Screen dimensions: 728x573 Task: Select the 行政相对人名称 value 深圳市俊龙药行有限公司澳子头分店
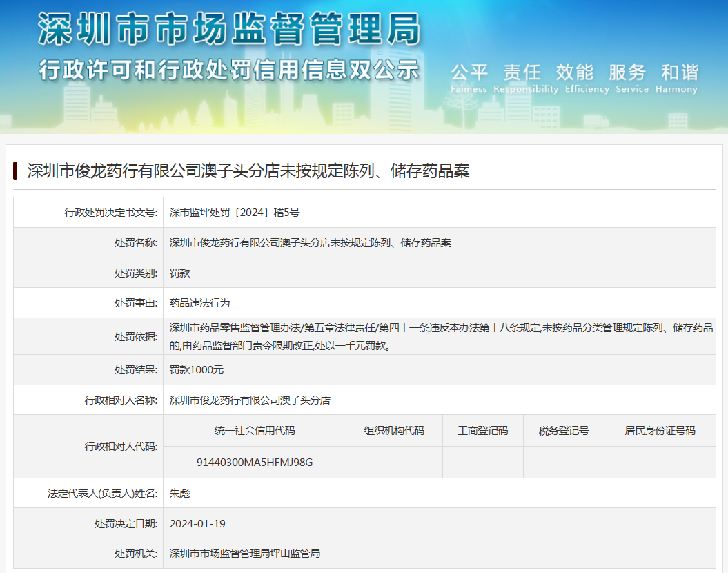250,400
